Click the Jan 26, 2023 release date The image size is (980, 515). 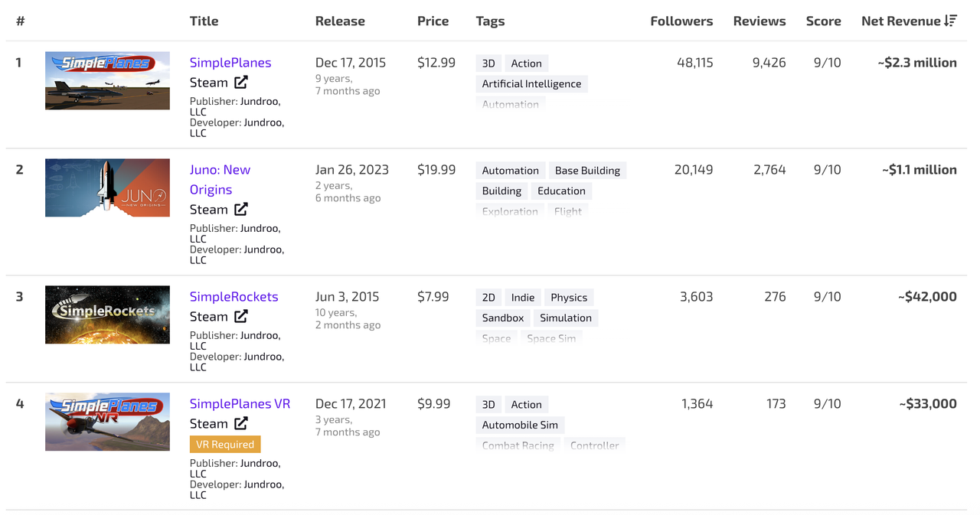pyautogui.click(x=352, y=170)
